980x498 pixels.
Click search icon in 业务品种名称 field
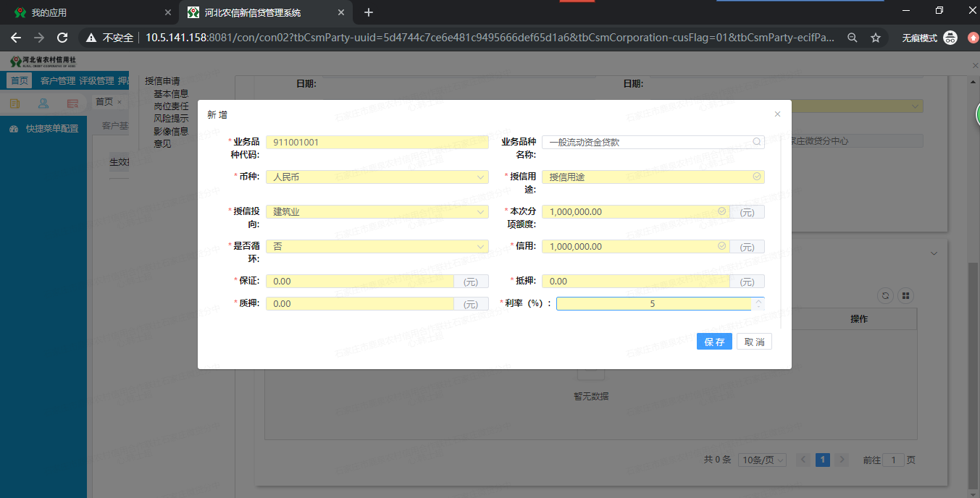click(757, 143)
